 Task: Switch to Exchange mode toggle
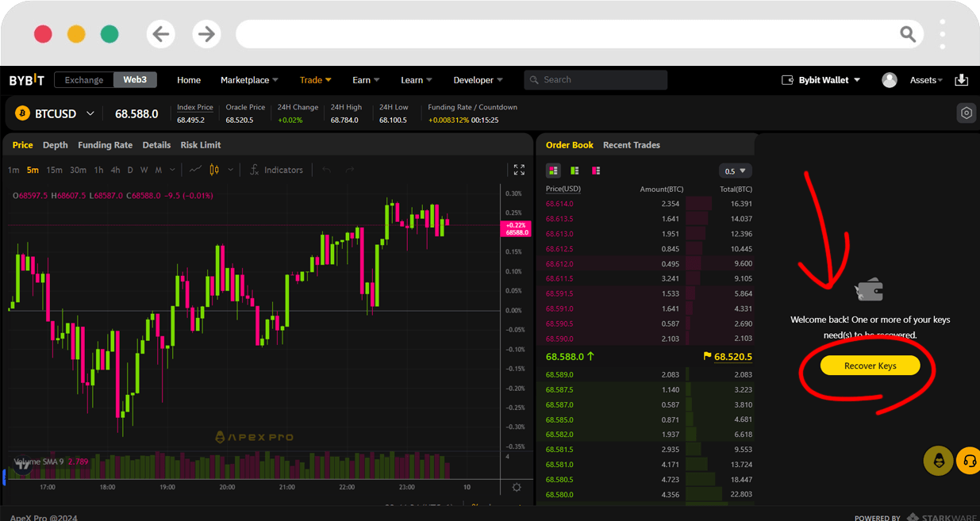coord(84,80)
